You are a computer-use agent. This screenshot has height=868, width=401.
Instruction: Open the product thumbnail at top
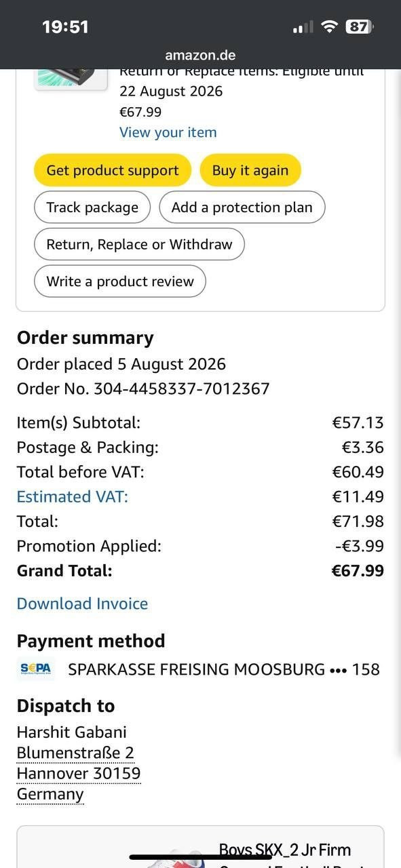click(x=71, y=78)
